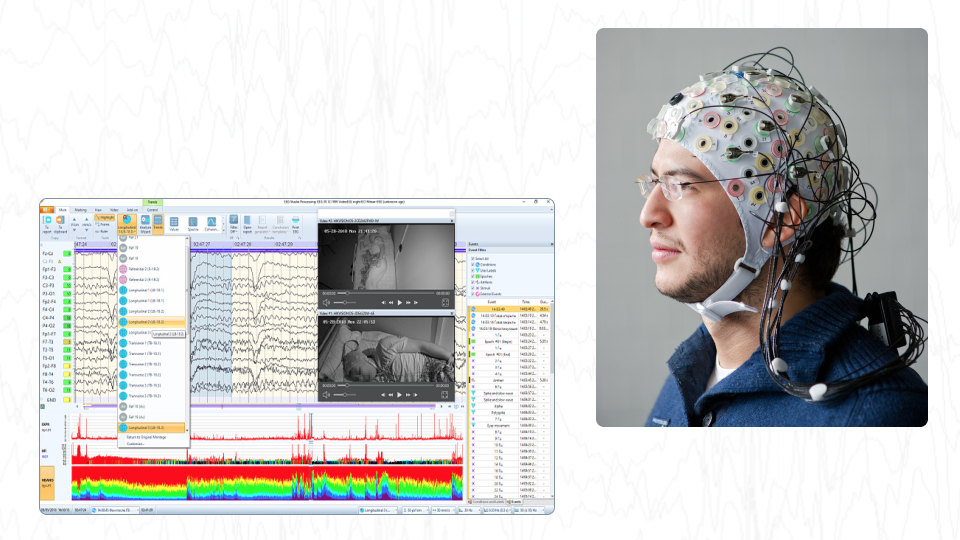
Task: Open the status bar montage dropdown
Action: pos(378,509)
